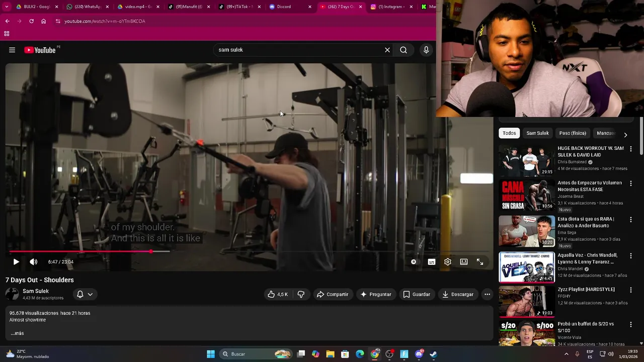Image resolution: width=644 pixels, height=362 pixels.
Task: Open options for 'Antes de Empezar tu Volumen'
Action: click(x=631, y=184)
